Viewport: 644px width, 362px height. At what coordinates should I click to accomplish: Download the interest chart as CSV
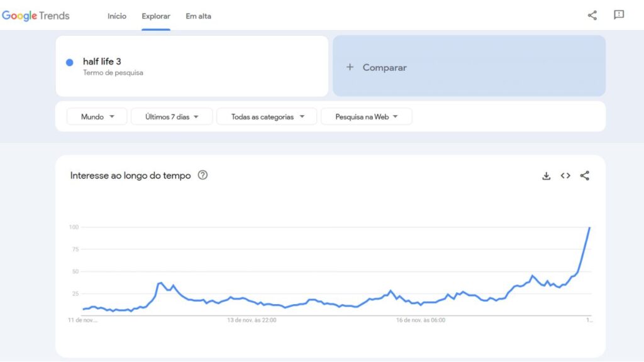click(x=546, y=176)
